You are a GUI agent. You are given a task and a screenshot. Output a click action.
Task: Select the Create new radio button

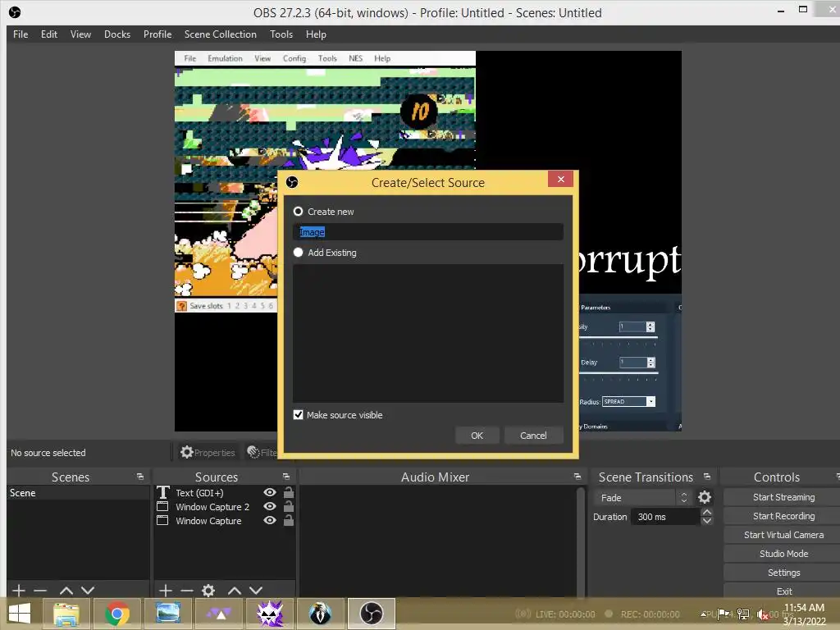[298, 212]
